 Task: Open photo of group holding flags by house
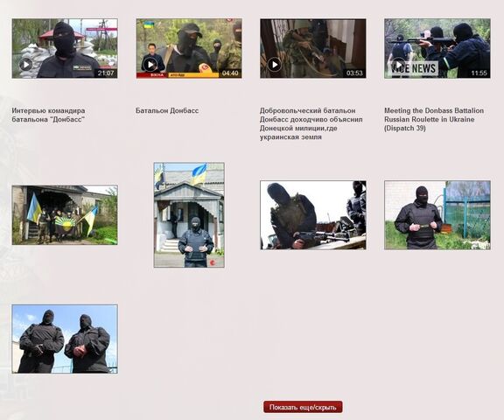[x=65, y=214]
